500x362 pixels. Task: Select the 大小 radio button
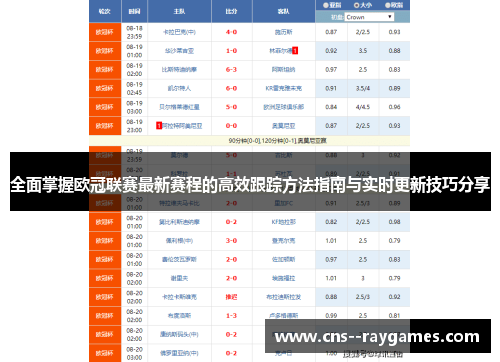(x=356, y=5)
